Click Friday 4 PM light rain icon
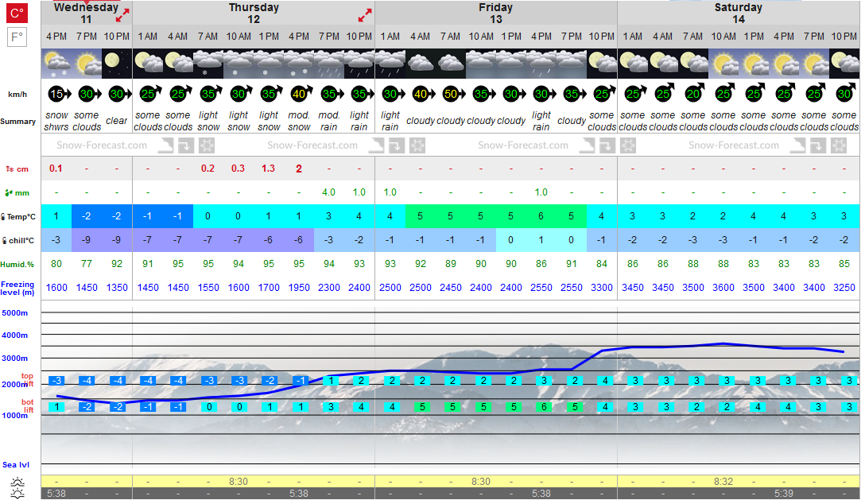The height and width of the screenshot is (504, 865). coord(541,64)
